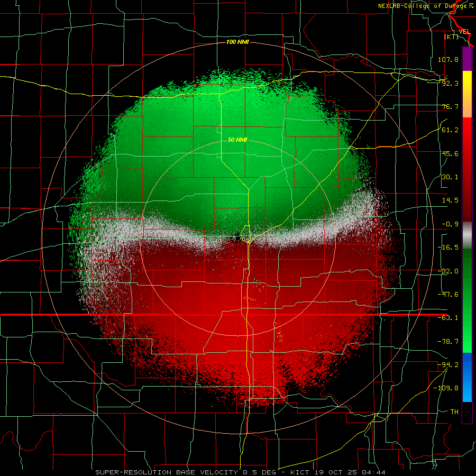Click the purple segment of the color bar
Viewport: 476px width, 476px height.
point(467,59)
